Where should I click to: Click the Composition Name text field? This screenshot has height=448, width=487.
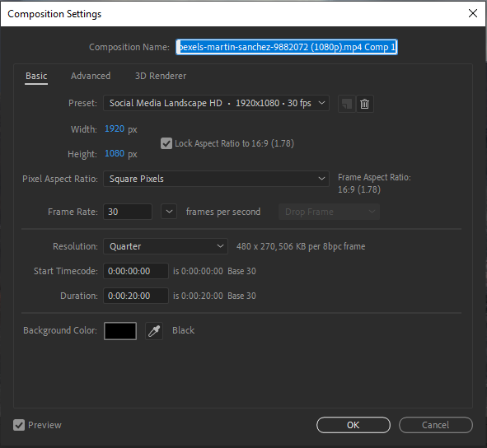click(x=287, y=47)
